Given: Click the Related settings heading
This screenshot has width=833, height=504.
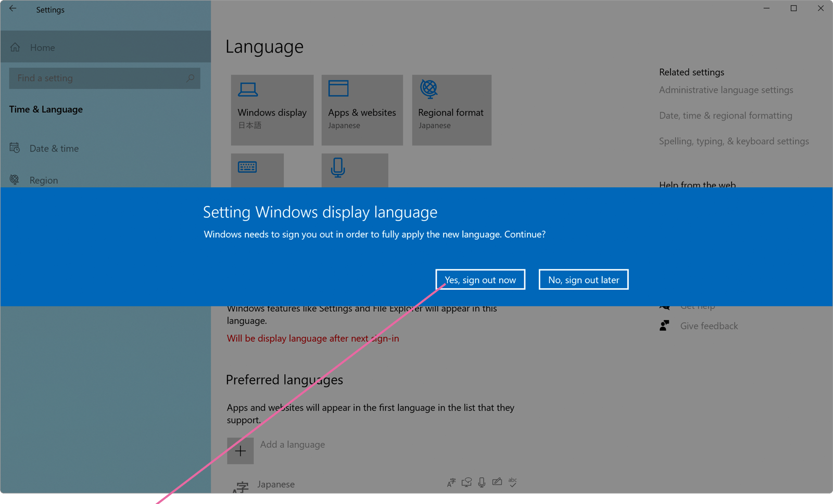Looking at the screenshot, I should tap(691, 72).
